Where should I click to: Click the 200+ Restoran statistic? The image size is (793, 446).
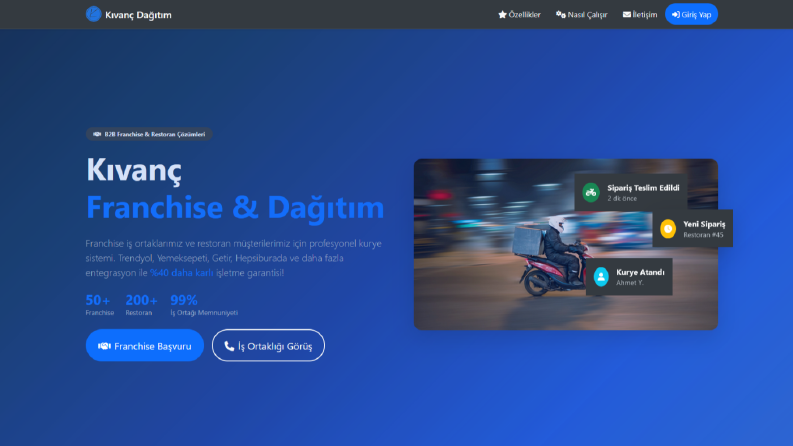[141, 305]
